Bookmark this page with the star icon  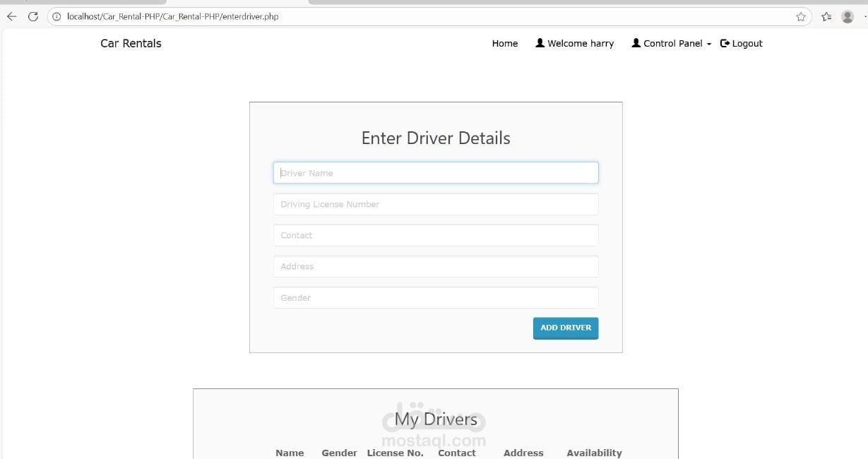pyautogui.click(x=801, y=16)
